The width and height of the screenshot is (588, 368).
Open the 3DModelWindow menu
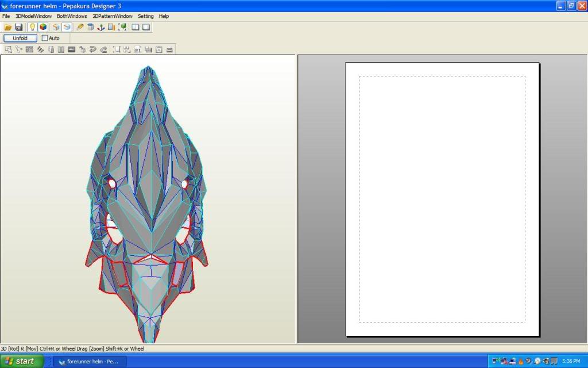(33, 16)
